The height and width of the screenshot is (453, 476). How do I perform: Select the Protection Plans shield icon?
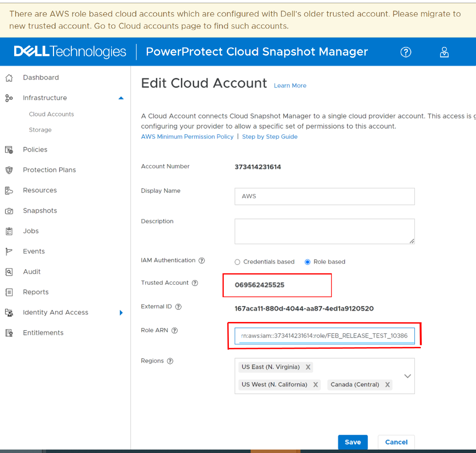(x=9, y=170)
